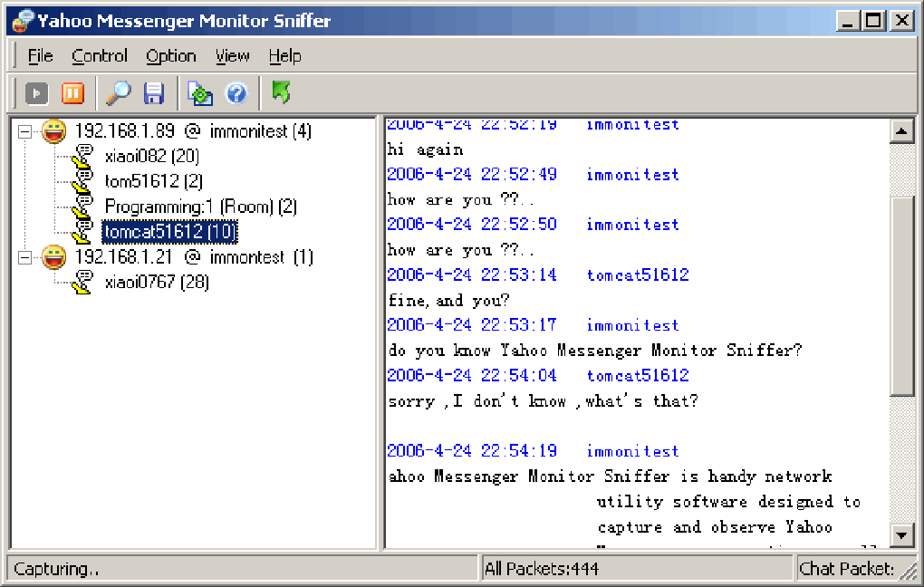Click the timestamp 2006-4-24 22:54:04
The width and height of the screenshot is (924, 587).
tap(472, 375)
